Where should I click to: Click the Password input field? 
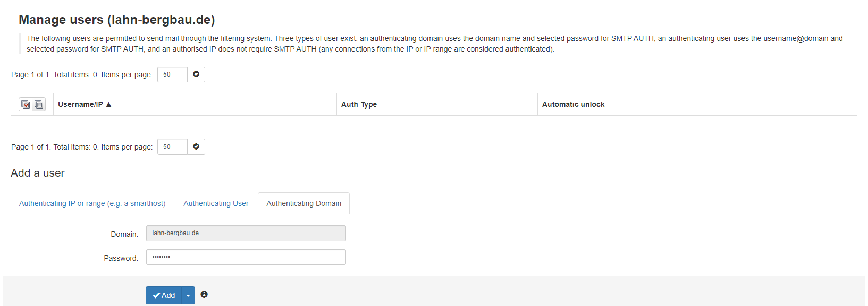coord(246,257)
